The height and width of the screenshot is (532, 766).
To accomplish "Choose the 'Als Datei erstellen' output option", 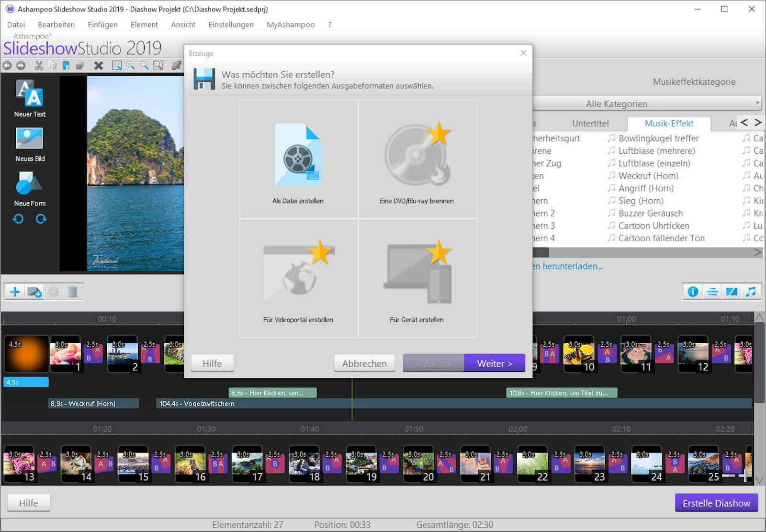I will [298, 159].
